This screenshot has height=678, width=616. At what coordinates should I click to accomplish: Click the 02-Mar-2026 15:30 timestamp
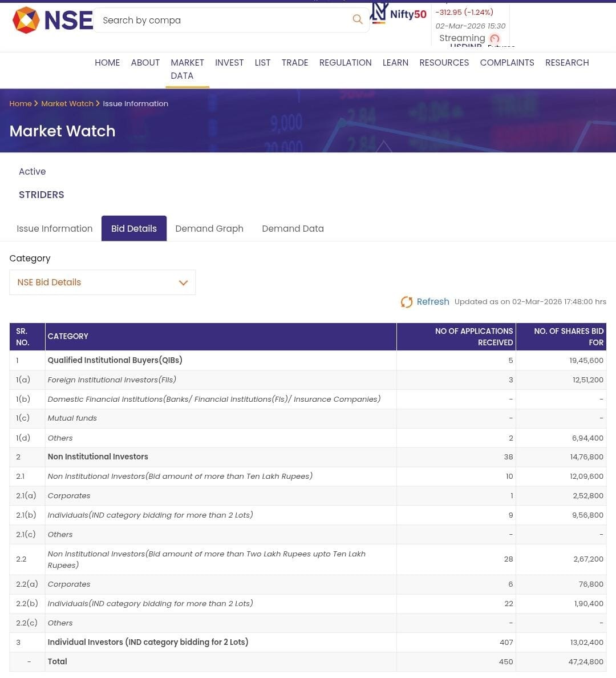point(471,26)
